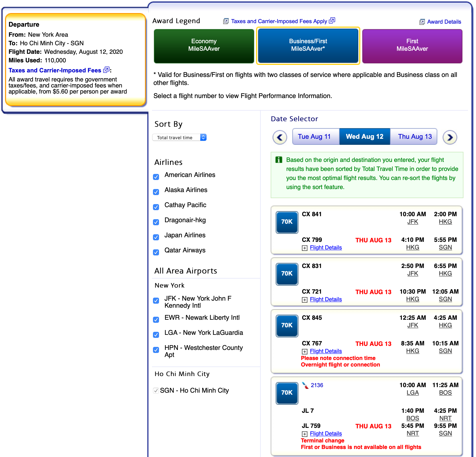Viewport: 476px width, 457px height.
Task: Click the CX 841 flight number
Action: 312,214
